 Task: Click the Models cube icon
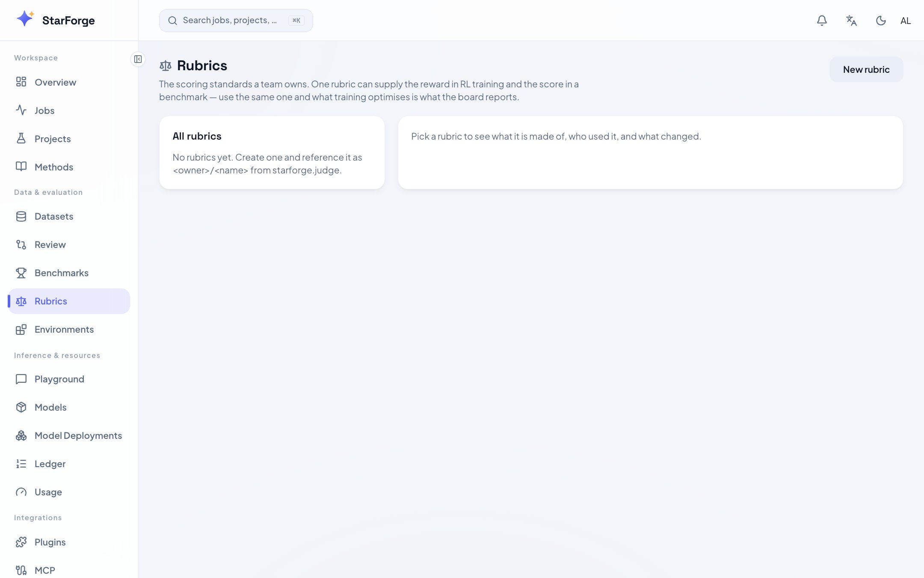tap(21, 407)
